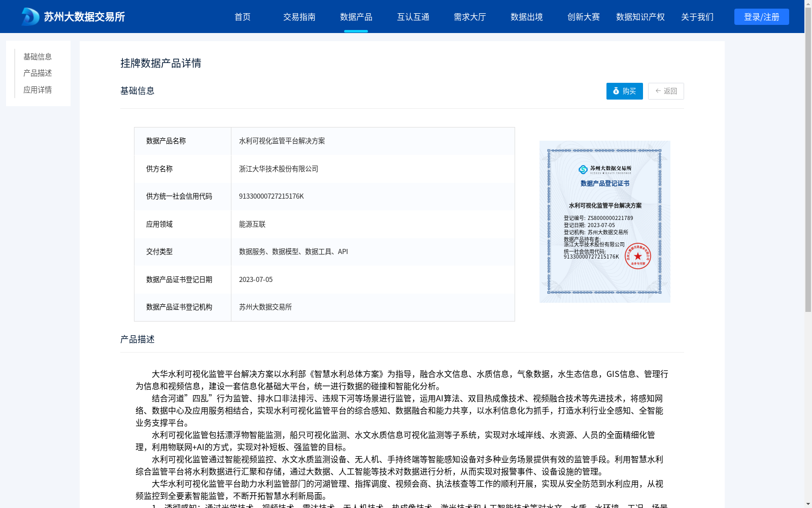Image resolution: width=812 pixels, height=508 pixels.
Task: Click supplier 浙江大华技术股份有限公司 cell
Action: coord(373,169)
